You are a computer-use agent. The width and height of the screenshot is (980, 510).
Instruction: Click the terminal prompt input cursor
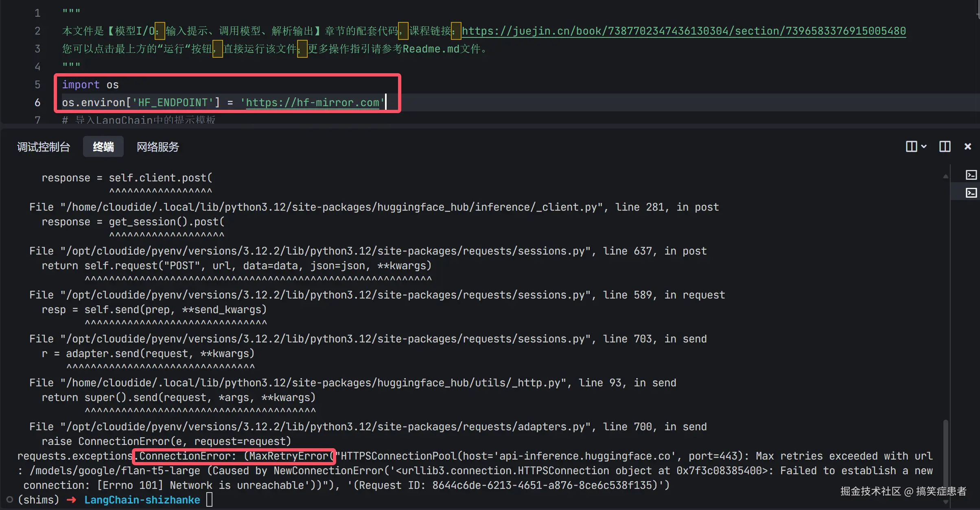(209, 499)
